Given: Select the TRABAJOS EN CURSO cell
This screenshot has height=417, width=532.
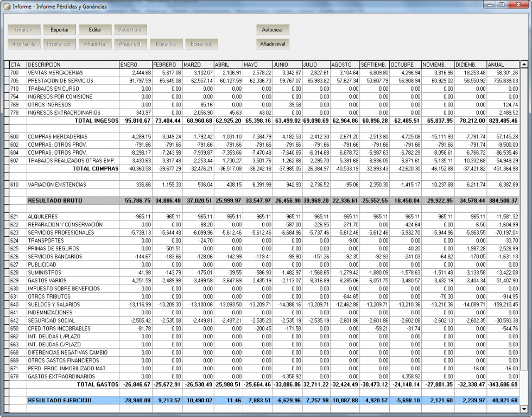Looking at the screenshot, I should 73,89.
